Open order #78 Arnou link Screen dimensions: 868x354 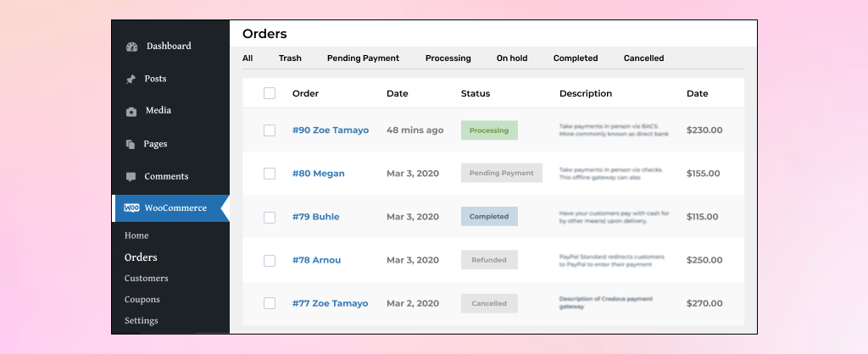coord(317,260)
